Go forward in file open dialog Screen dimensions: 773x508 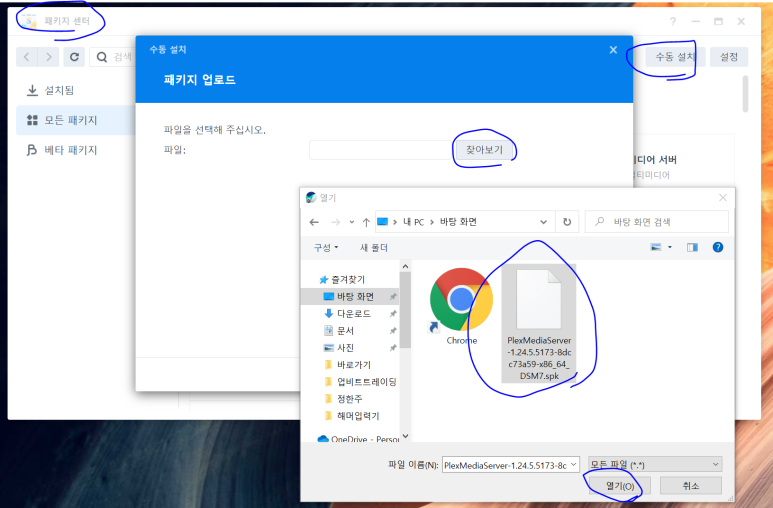[x=335, y=222]
